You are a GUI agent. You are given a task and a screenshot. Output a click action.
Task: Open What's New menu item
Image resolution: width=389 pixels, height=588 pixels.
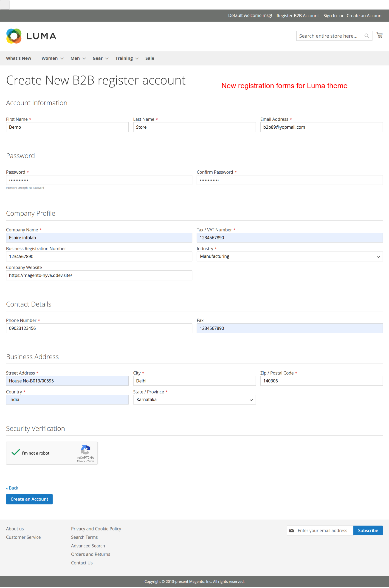tap(19, 58)
